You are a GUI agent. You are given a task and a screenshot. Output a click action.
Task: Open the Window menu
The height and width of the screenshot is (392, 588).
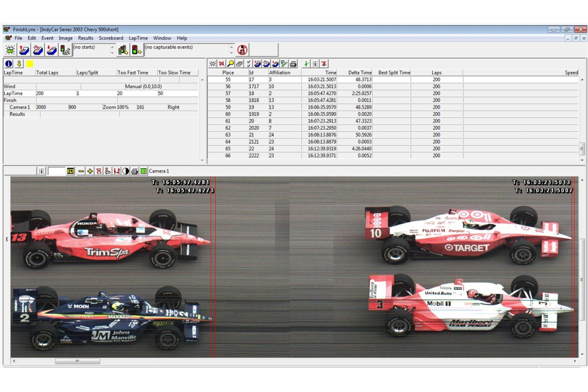coord(162,38)
